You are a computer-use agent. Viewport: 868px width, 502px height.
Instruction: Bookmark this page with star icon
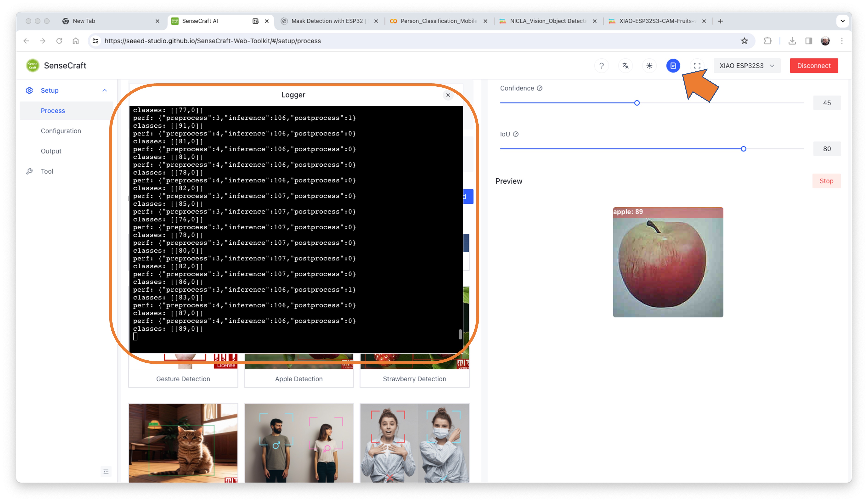click(x=744, y=41)
